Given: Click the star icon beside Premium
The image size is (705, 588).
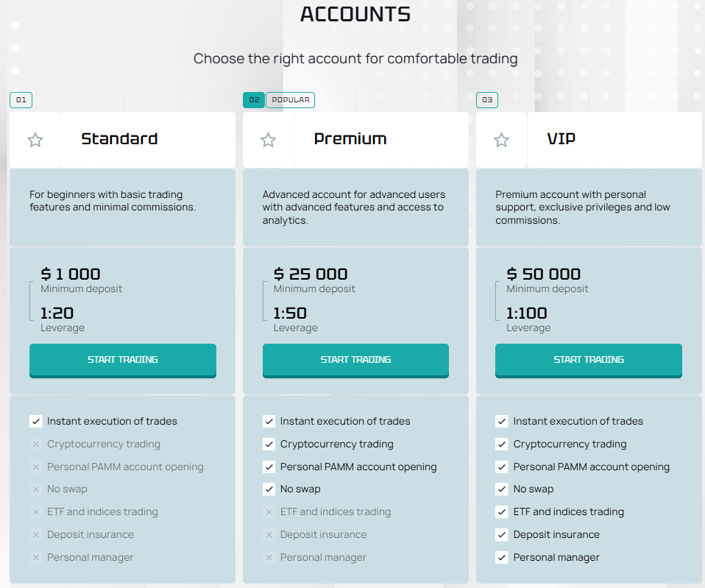Looking at the screenshot, I should pyautogui.click(x=269, y=140).
